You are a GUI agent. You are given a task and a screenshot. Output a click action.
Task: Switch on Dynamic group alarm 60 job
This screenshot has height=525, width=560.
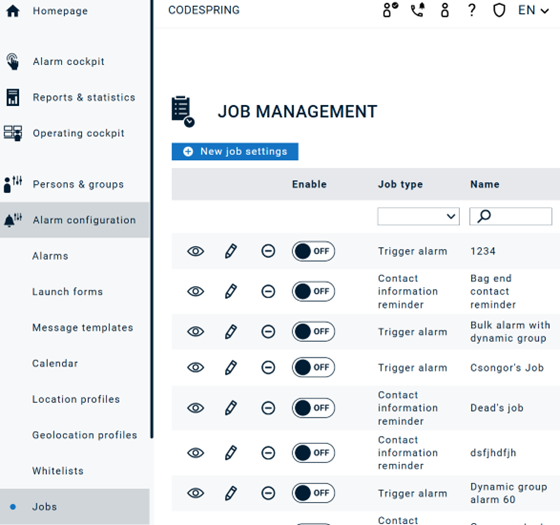(313, 493)
